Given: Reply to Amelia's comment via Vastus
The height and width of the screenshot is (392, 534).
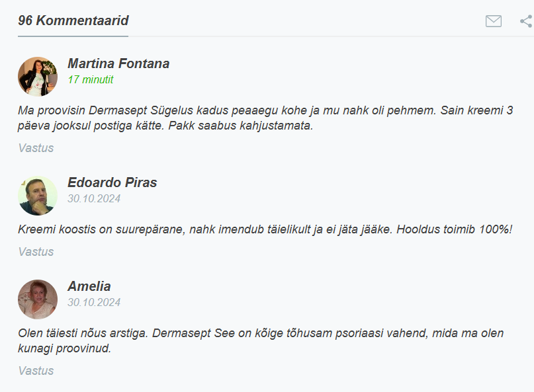Looking at the screenshot, I should click(x=36, y=371).
